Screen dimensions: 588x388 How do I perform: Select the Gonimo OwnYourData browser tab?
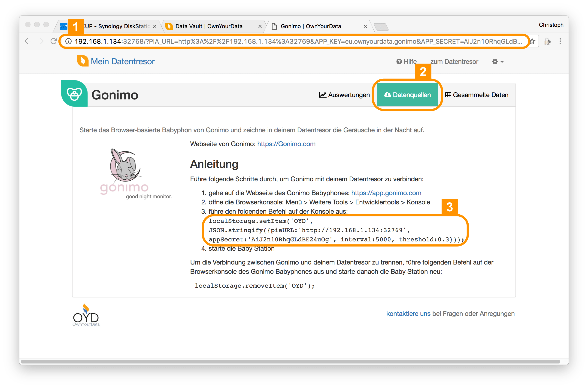coord(319,26)
